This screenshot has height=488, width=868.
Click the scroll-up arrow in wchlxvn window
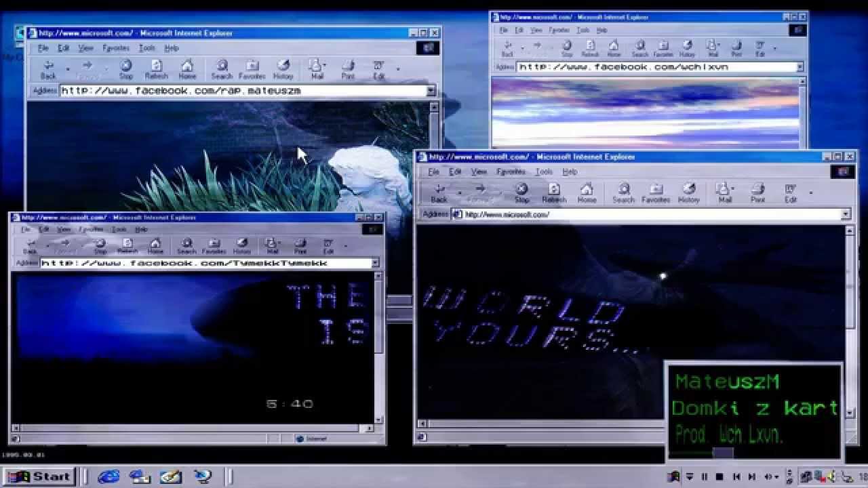(804, 83)
